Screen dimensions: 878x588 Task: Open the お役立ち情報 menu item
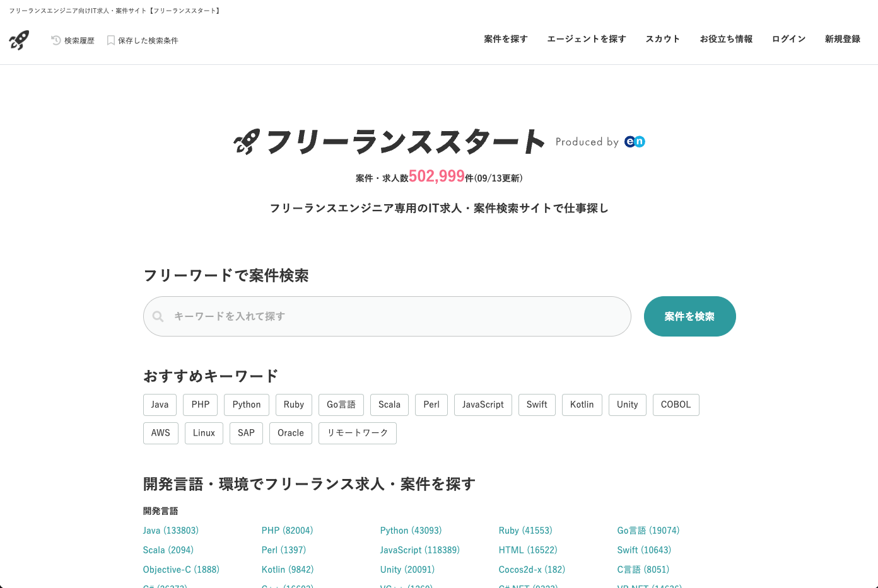coord(726,39)
